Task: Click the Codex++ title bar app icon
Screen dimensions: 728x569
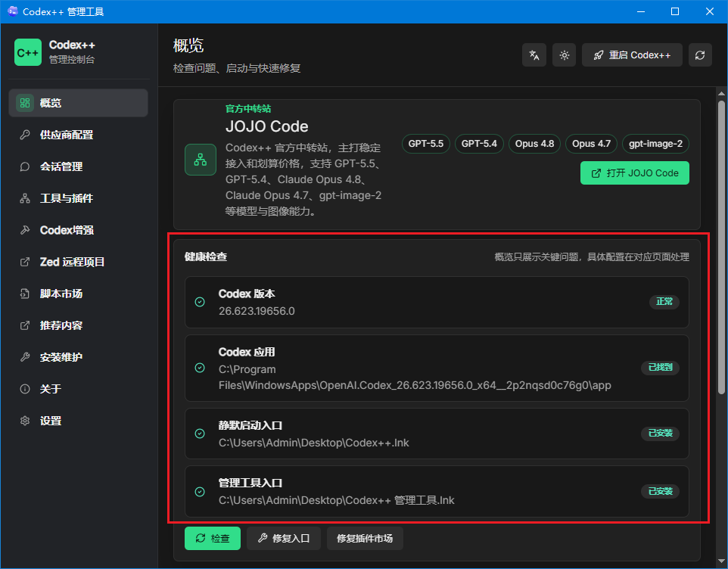Action: 13,11
